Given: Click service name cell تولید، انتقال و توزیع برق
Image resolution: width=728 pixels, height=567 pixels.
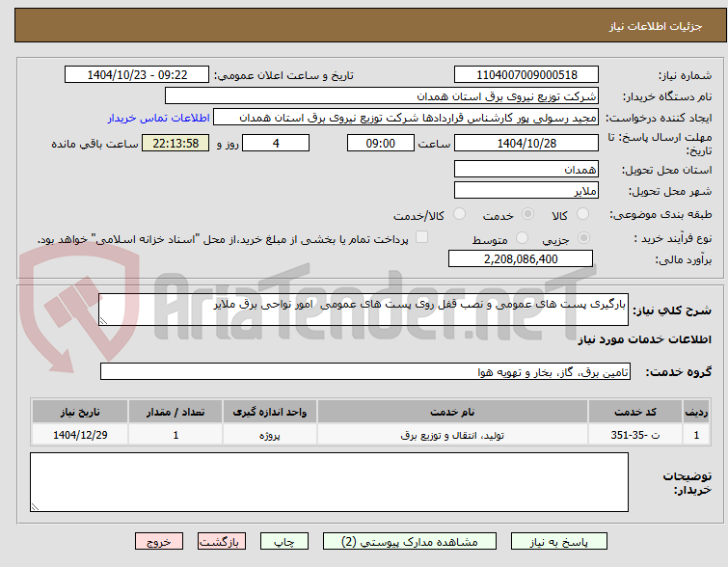Looking at the screenshot, I should click(x=452, y=435).
